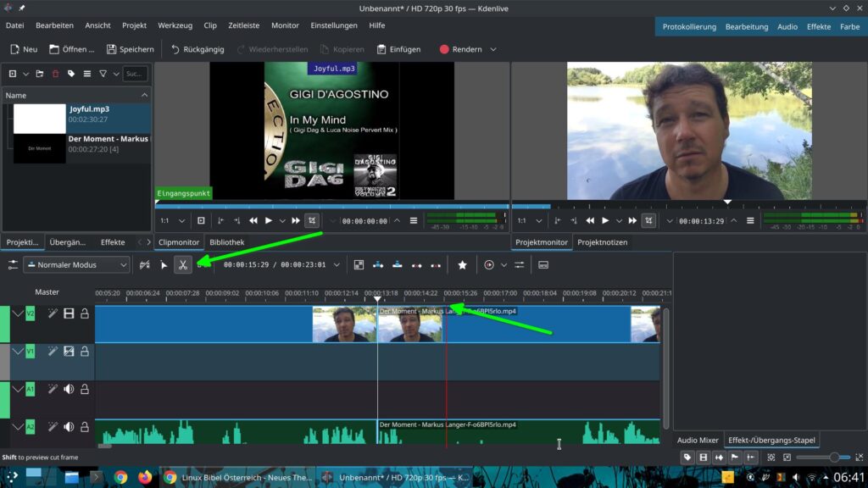Select the razor cut tool

click(x=183, y=265)
